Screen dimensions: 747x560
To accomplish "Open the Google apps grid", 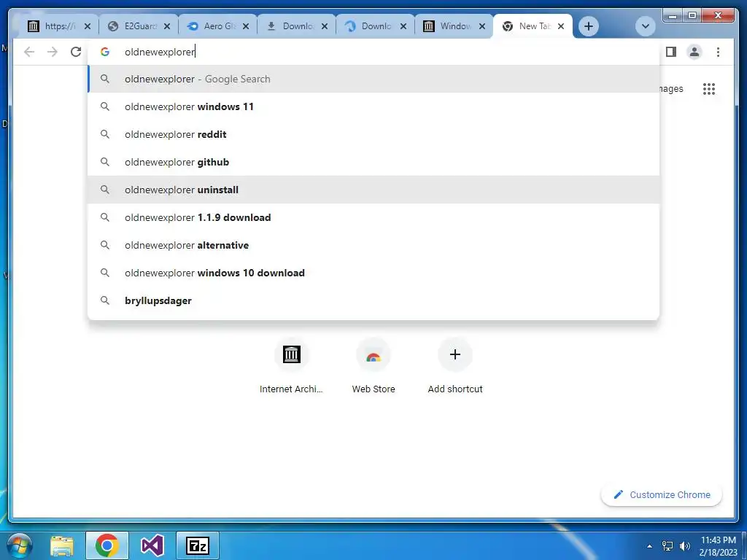I will click(x=709, y=89).
